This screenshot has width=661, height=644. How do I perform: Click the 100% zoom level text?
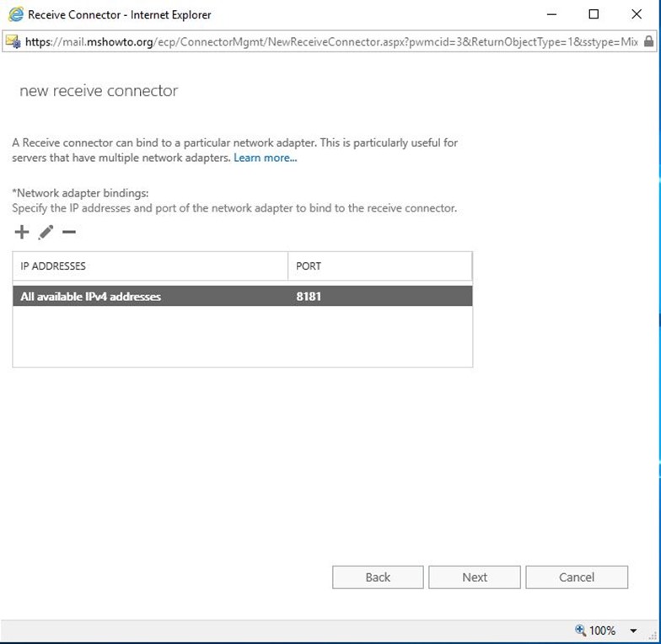click(x=602, y=631)
